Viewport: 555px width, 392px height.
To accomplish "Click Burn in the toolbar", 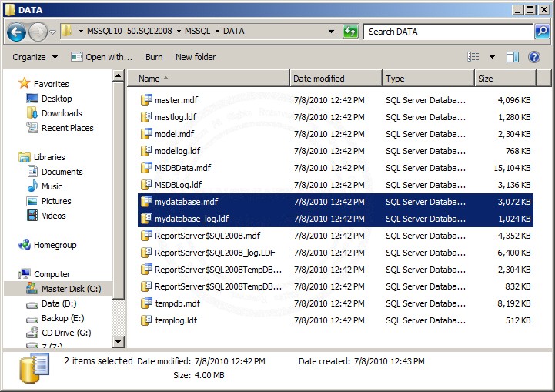I will click(154, 57).
